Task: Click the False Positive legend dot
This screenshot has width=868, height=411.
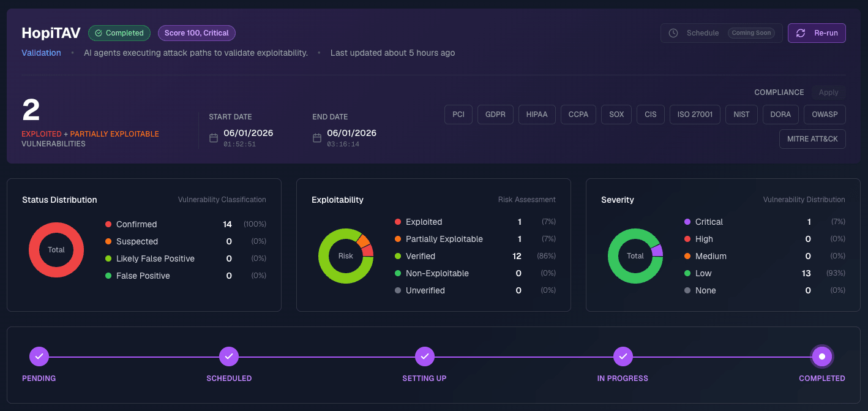Action: point(108,276)
